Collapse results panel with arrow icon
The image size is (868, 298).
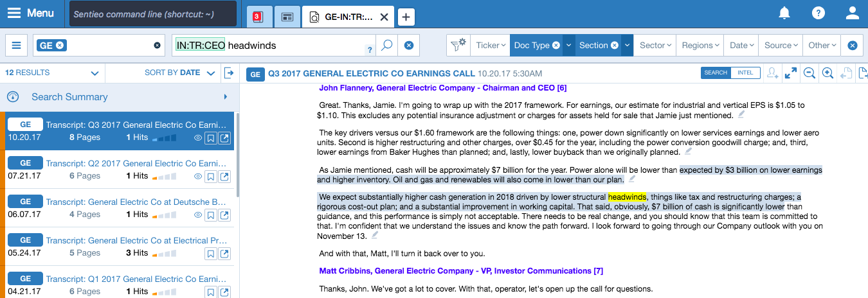point(229,73)
